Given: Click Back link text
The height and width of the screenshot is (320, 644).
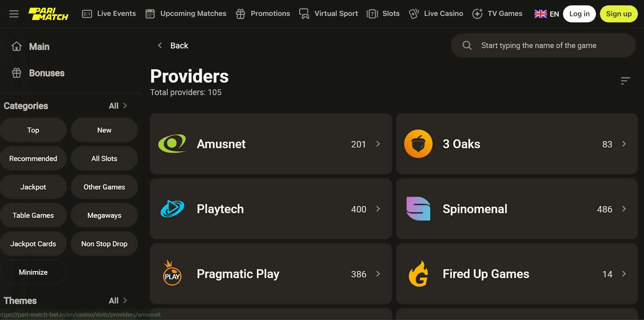Looking at the screenshot, I should [x=179, y=45].
